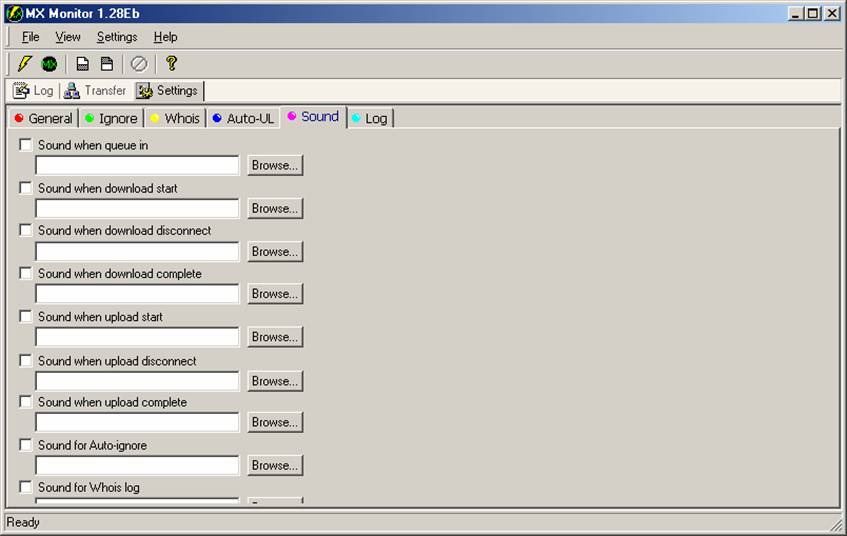Enable Sound when queue in checkbox
847x536 pixels.
[26, 145]
